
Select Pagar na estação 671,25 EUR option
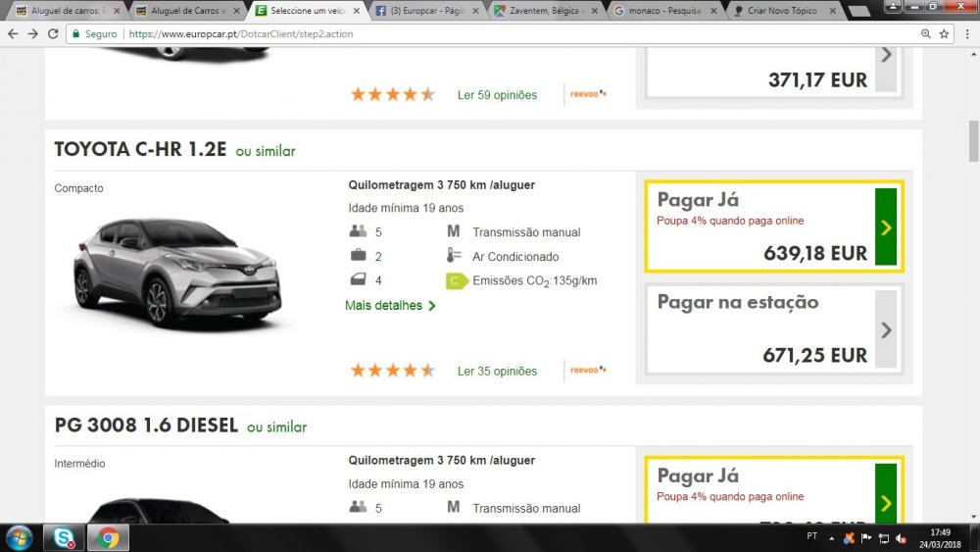774,329
